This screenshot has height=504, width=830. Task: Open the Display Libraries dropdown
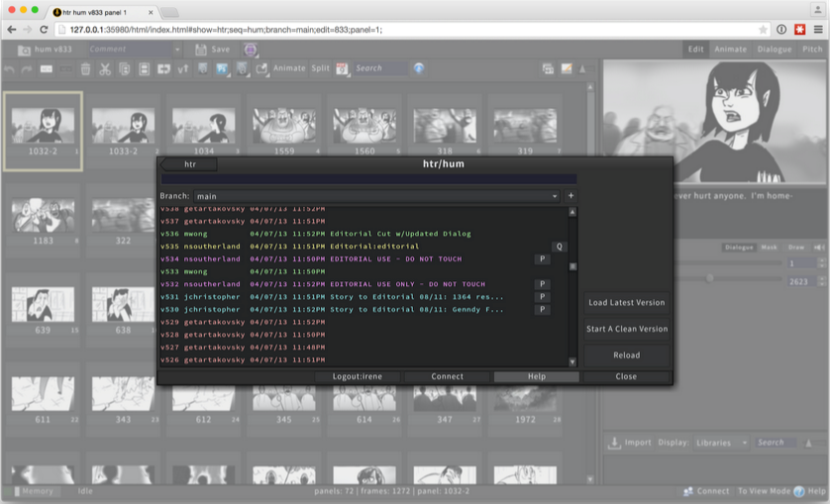[x=720, y=443]
